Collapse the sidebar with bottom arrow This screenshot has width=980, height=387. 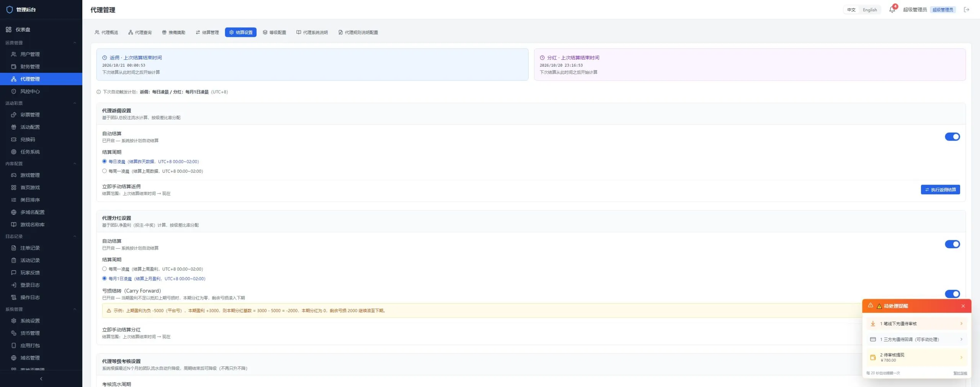pos(41,379)
